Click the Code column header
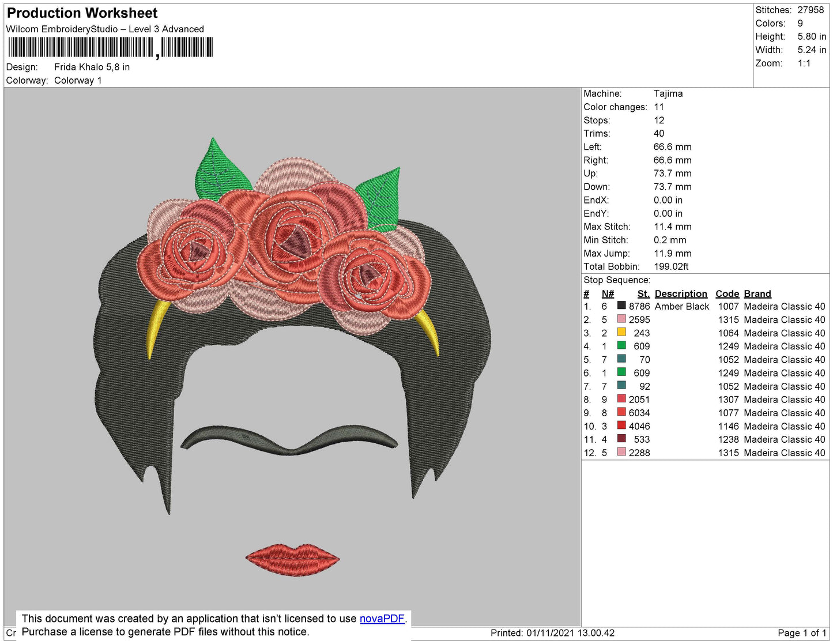Image resolution: width=833 pixels, height=644 pixels. pyautogui.click(x=727, y=294)
